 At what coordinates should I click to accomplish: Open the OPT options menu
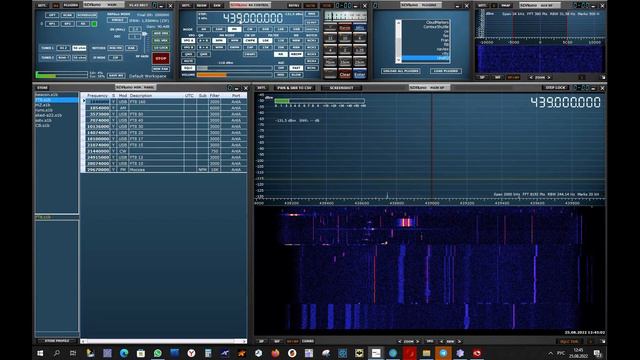[x=52, y=15]
